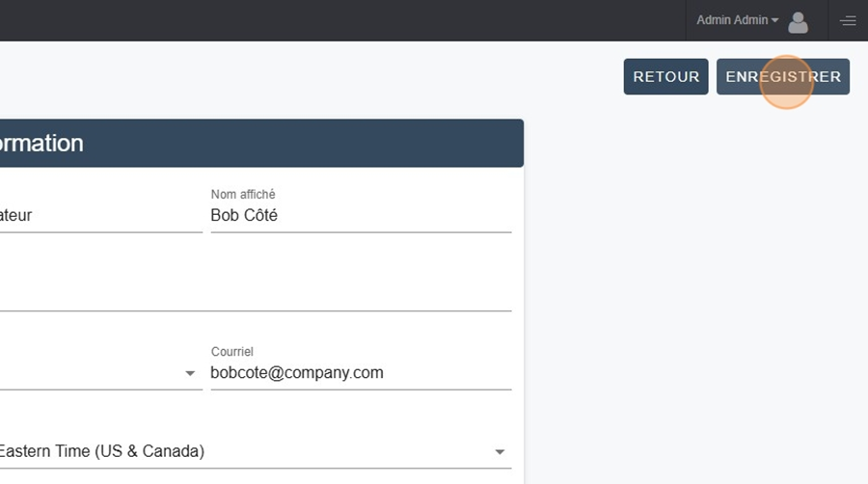Click the blank area right of the form
Viewport: 868px width, 484px height.
click(695, 299)
